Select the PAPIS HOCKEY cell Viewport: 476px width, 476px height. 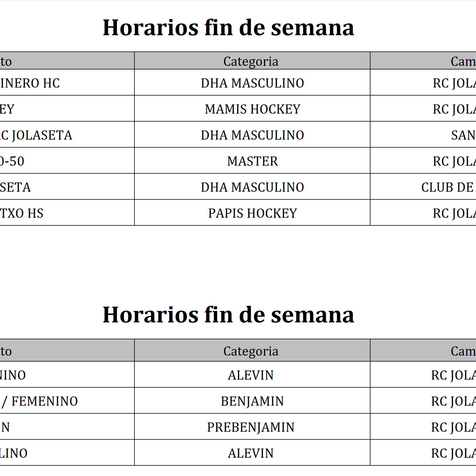pyautogui.click(x=253, y=213)
